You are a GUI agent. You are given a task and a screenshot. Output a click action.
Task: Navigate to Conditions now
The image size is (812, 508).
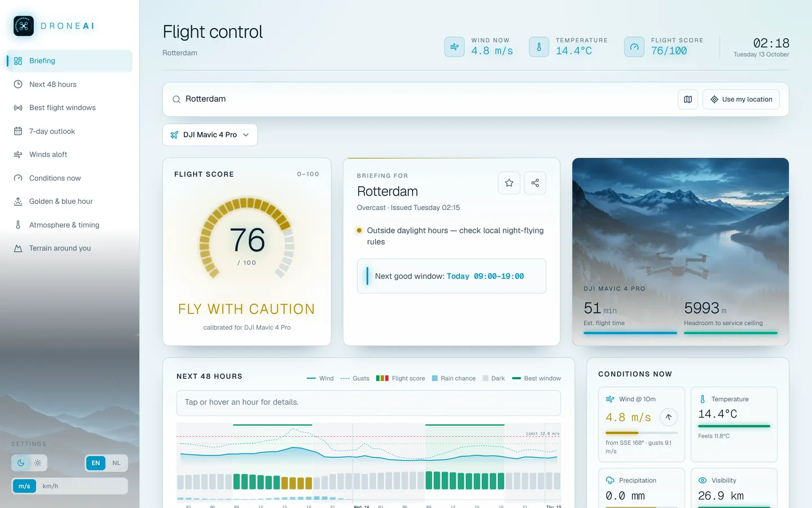(x=70, y=178)
